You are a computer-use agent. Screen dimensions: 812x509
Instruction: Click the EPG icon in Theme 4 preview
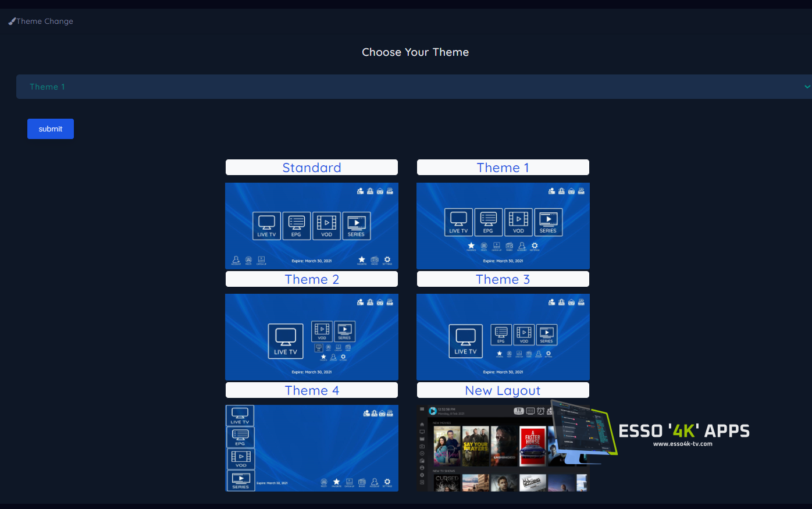240,437
